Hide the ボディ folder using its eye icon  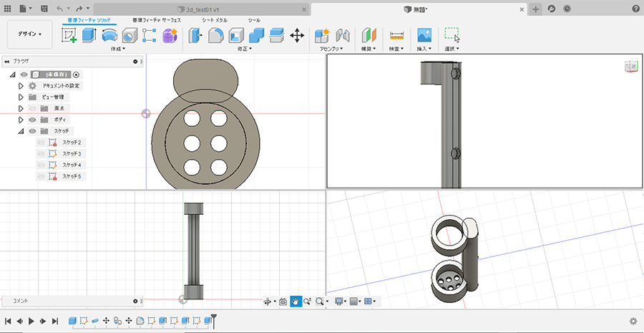coord(33,120)
